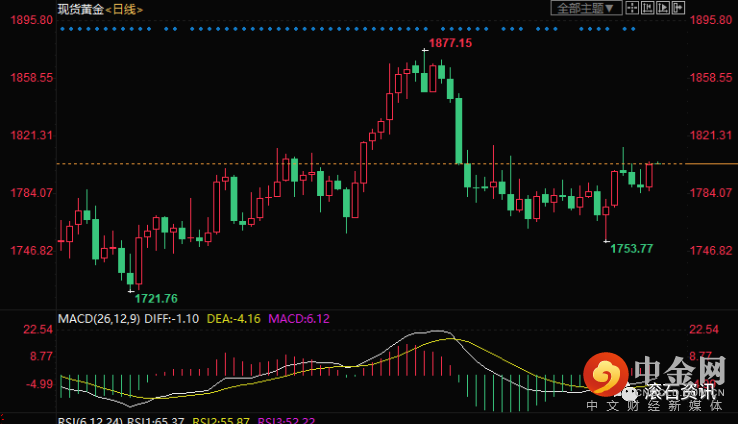The height and width of the screenshot is (424, 740).
Task: Click the third toolbar icon with play arrow
Action: 665,8
